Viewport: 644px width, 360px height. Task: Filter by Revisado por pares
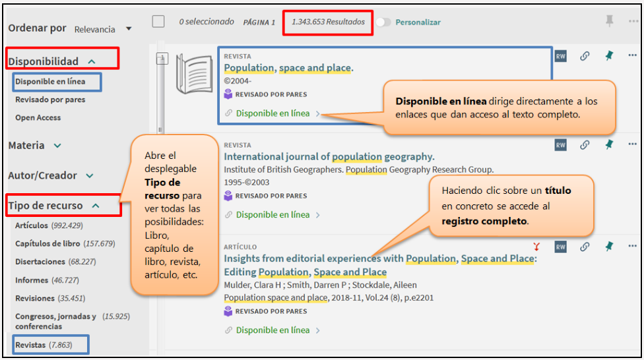50,100
